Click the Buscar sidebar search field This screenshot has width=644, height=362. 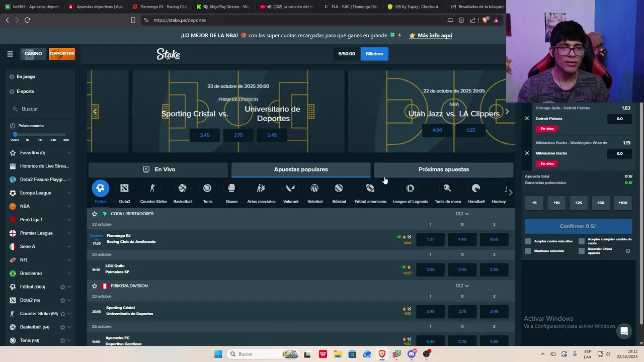click(40, 109)
